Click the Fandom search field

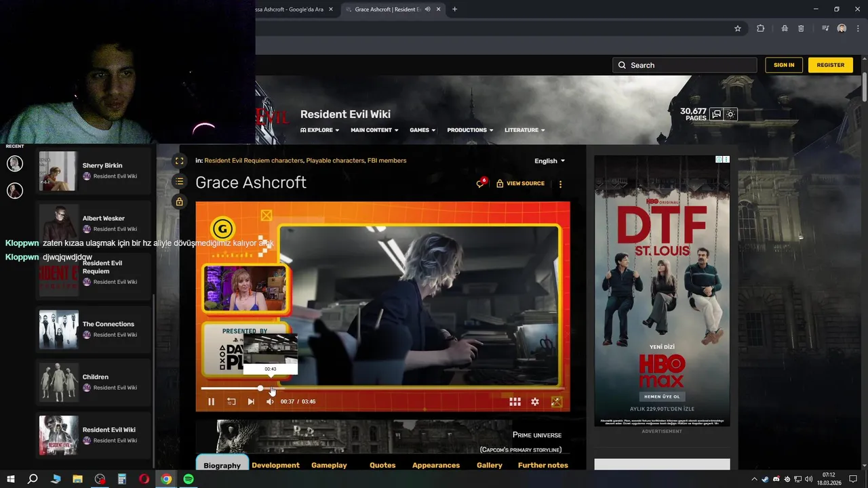pos(684,65)
